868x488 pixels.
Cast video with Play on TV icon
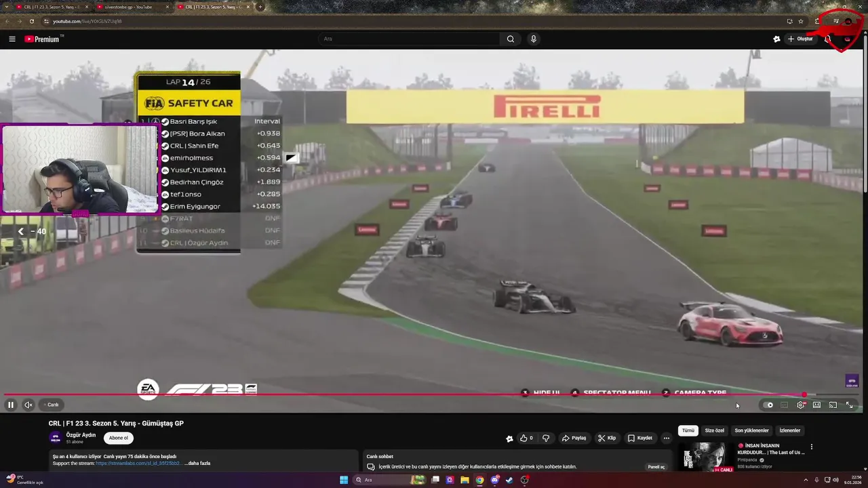[833, 405]
